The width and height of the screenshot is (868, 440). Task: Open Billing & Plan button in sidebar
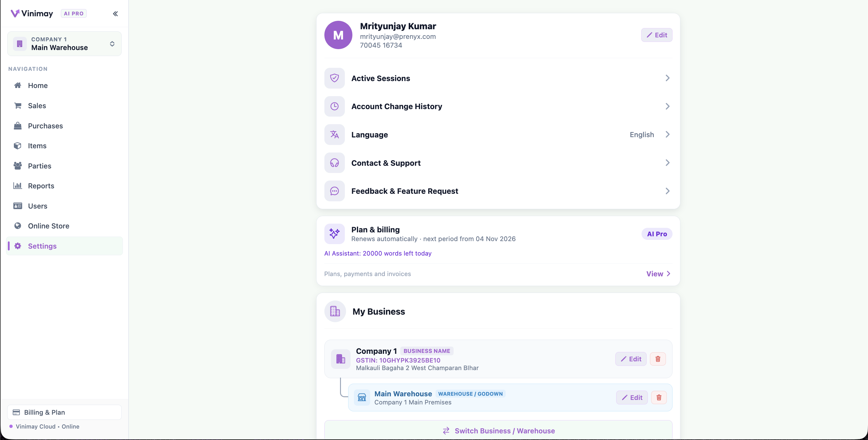pyautogui.click(x=64, y=412)
